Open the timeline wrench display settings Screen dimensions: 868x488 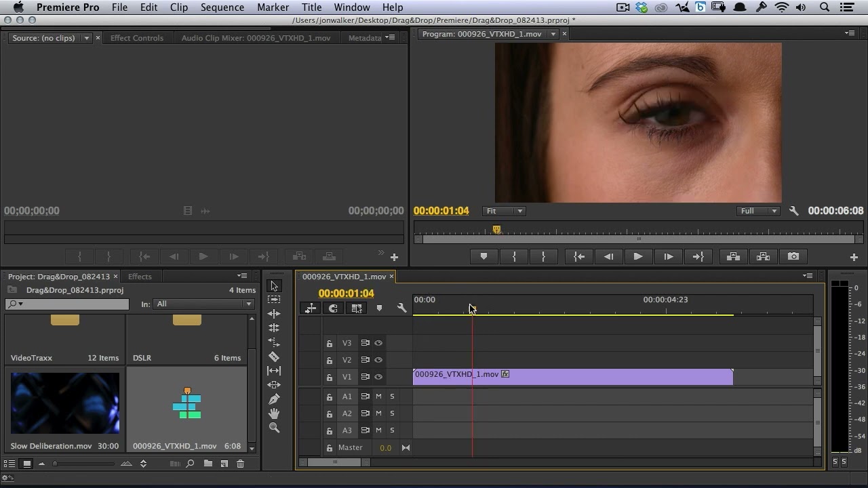(402, 308)
